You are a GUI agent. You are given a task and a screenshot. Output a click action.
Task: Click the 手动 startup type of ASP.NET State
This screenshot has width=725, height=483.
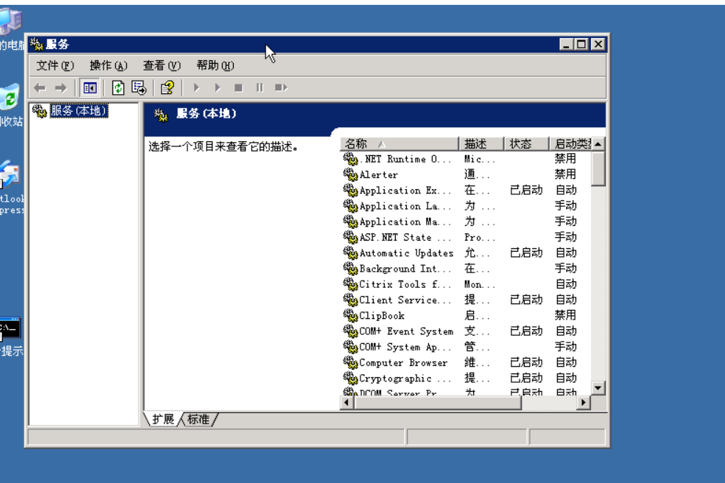565,237
